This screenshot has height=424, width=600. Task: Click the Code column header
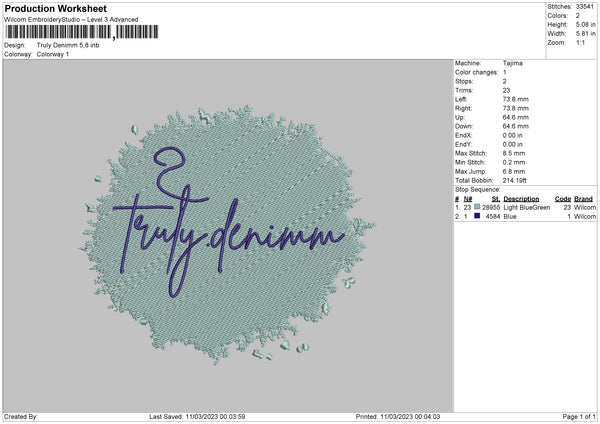(562, 199)
